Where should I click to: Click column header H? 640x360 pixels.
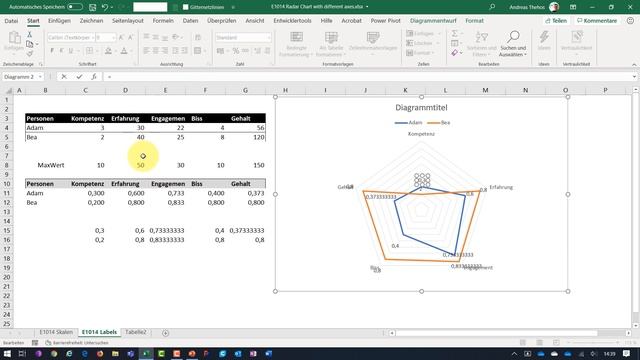[285, 90]
